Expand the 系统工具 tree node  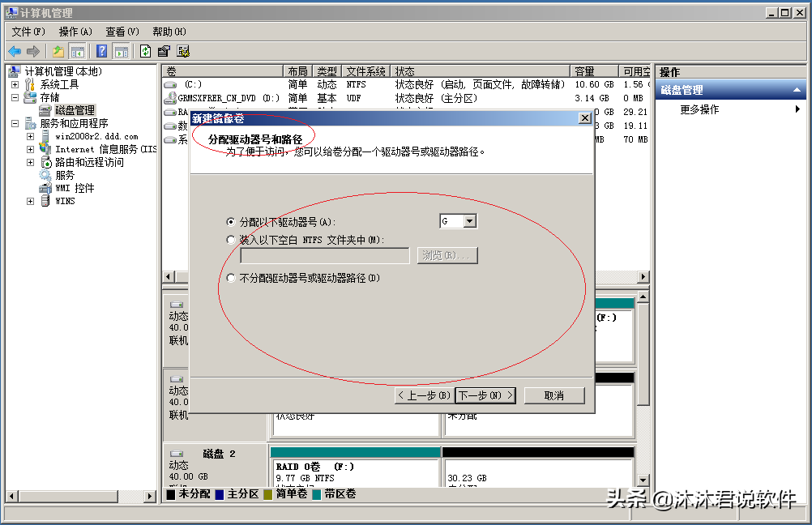pyautogui.click(x=15, y=84)
